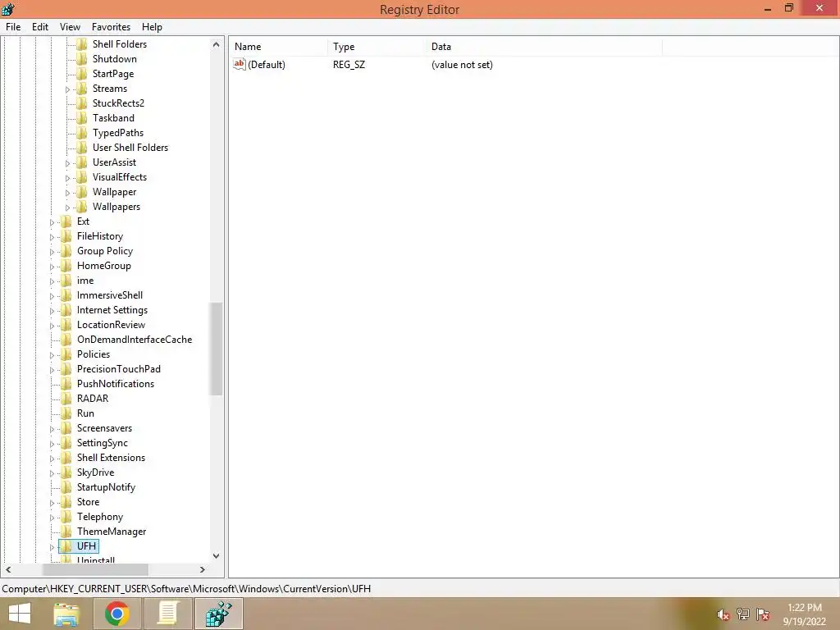This screenshot has width=840, height=630.
Task: Expand the UserAssist key
Action: pyautogui.click(x=67, y=163)
